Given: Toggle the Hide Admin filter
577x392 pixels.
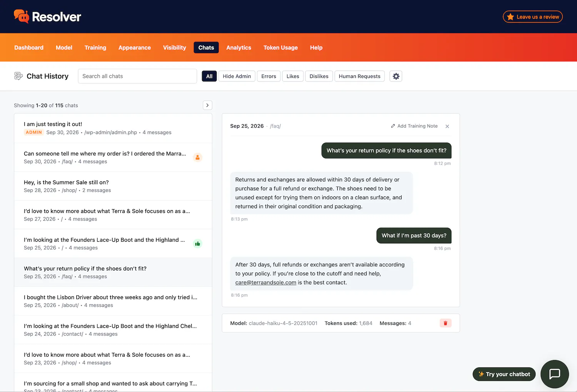Looking at the screenshot, I should (x=237, y=76).
